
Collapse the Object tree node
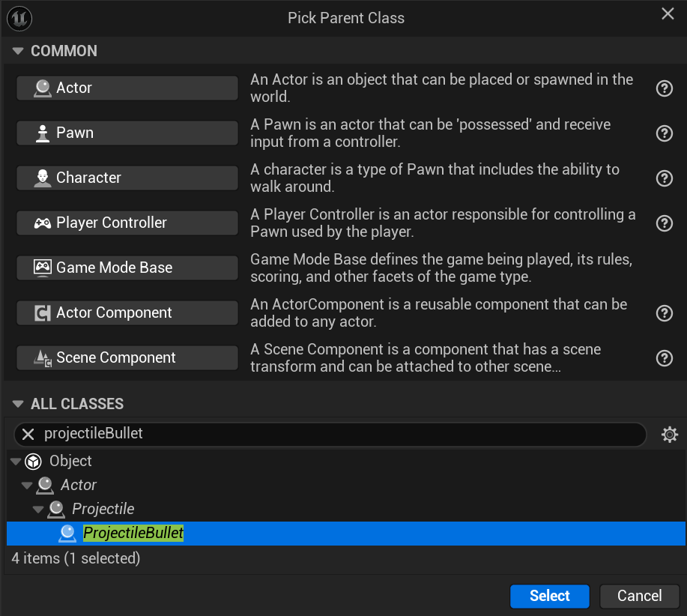[x=16, y=462]
